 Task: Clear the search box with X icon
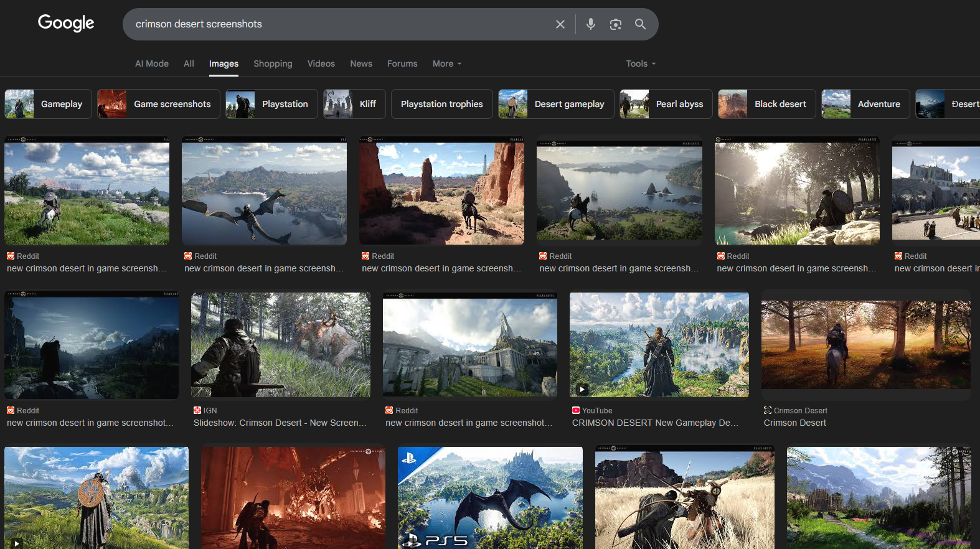point(560,24)
